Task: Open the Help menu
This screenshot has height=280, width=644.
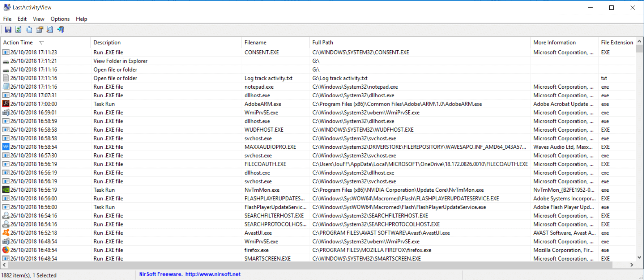Action: (x=81, y=19)
